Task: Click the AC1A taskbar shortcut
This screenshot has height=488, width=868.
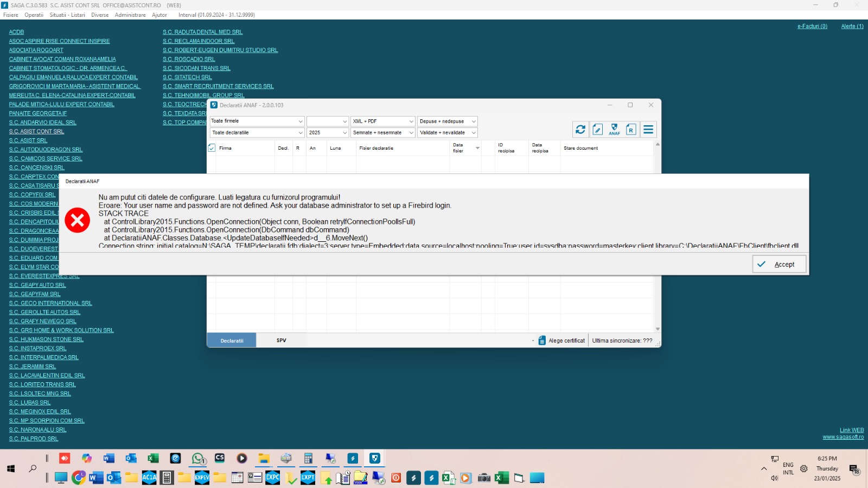Action: (x=149, y=478)
